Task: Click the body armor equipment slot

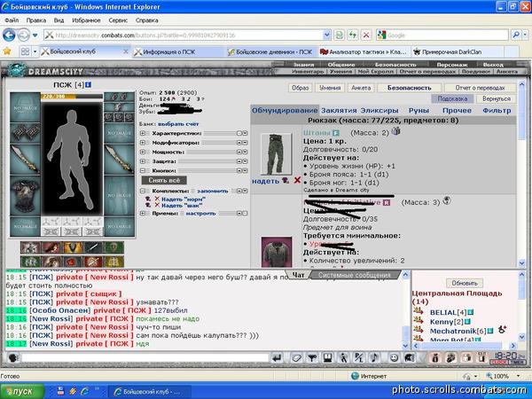Action: coord(25,196)
